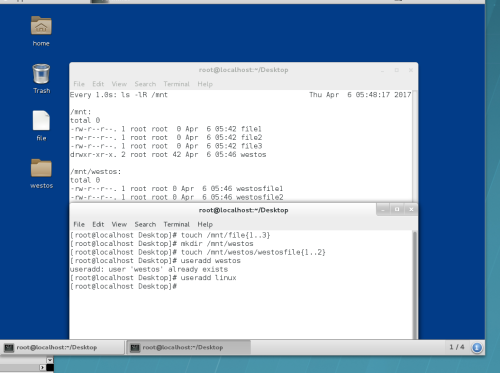
Task: Open Edit menu in the background watch terminal
Action: coord(98,84)
